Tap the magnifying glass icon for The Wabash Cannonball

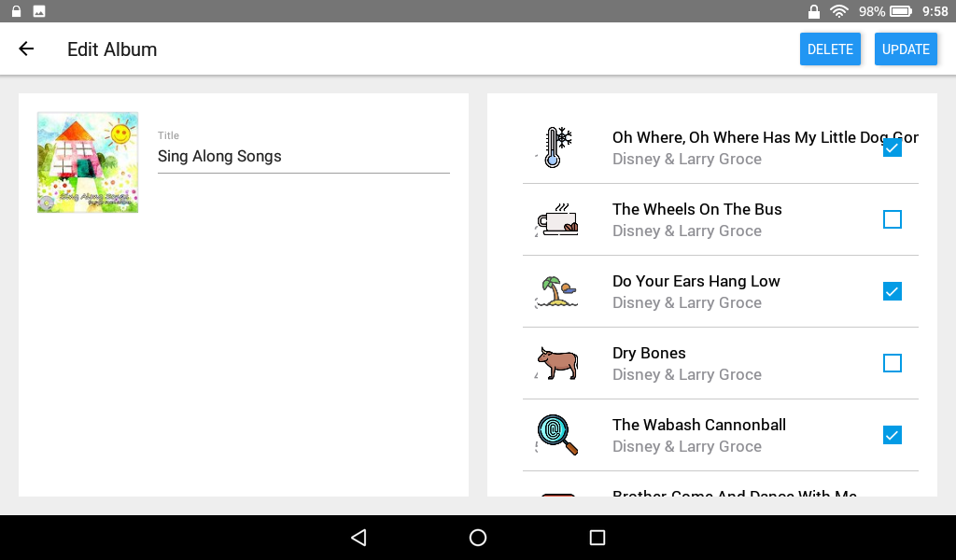pos(555,435)
